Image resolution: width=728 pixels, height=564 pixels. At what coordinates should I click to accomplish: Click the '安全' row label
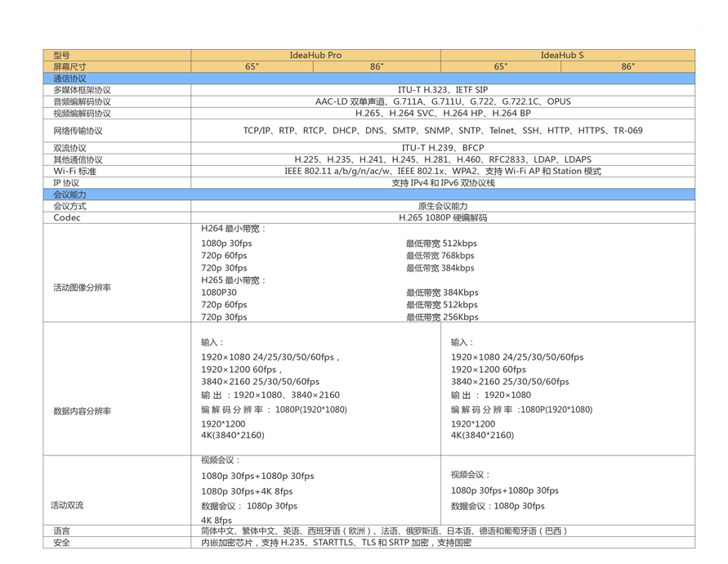click(62, 543)
